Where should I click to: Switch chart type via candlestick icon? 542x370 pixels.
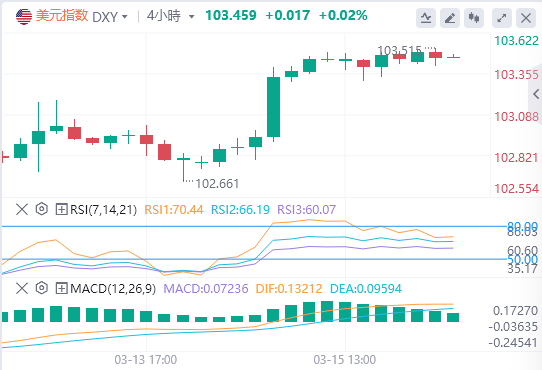[x=474, y=18]
